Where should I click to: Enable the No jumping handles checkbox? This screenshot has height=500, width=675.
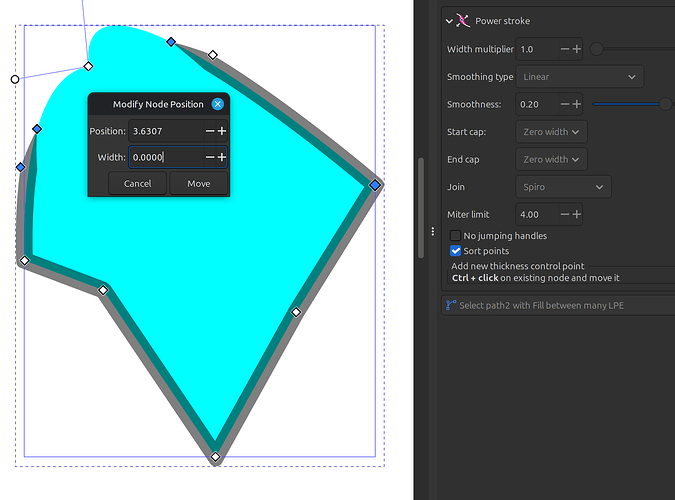click(x=455, y=236)
